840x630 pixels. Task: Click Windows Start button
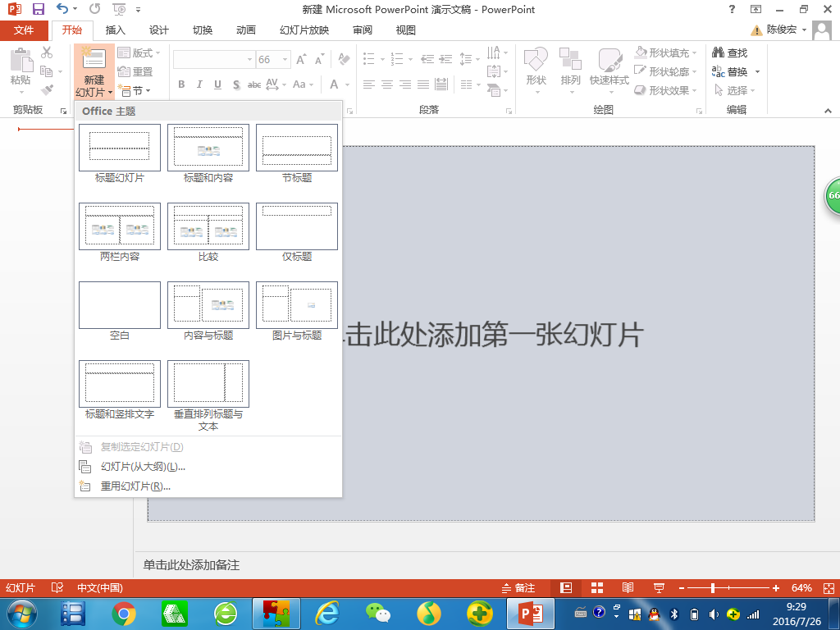(x=21, y=614)
